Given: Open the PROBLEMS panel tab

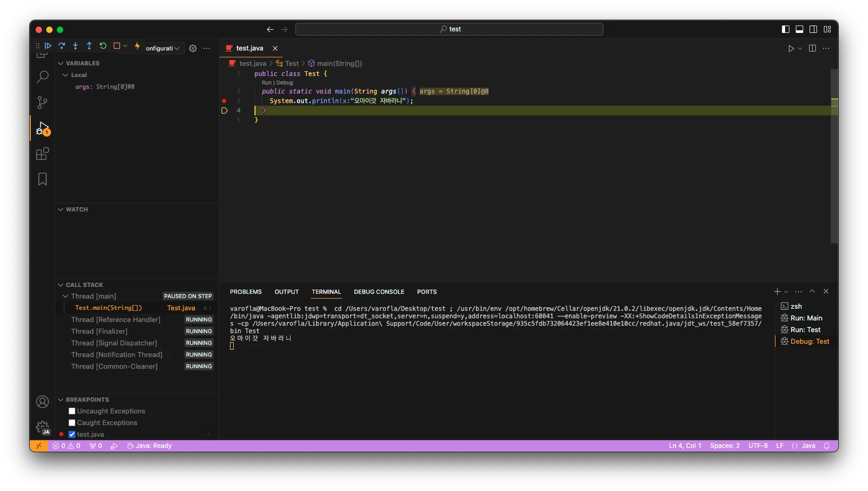Looking at the screenshot, I should point(245,292).
